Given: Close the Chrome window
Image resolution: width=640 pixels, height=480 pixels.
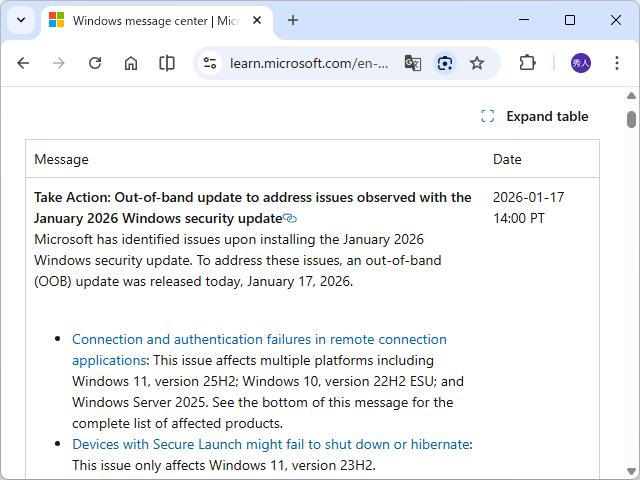Looking at the screenshot, I should click(616, 20).
